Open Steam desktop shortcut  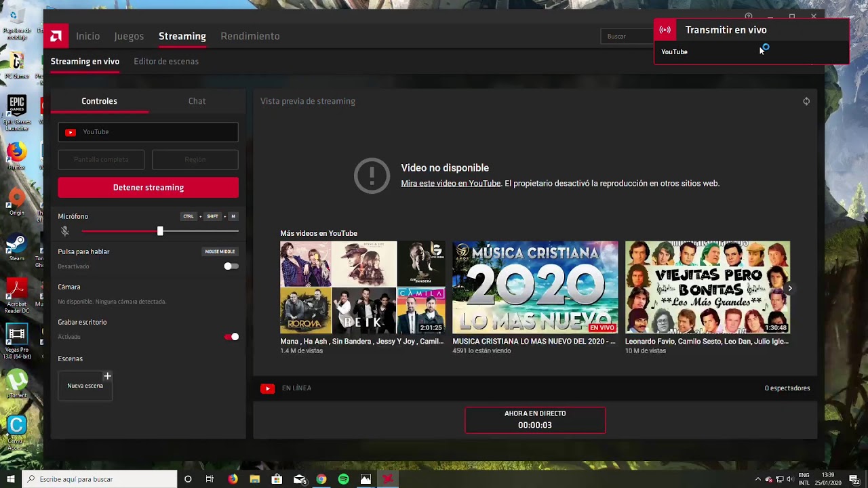point(16,247)
